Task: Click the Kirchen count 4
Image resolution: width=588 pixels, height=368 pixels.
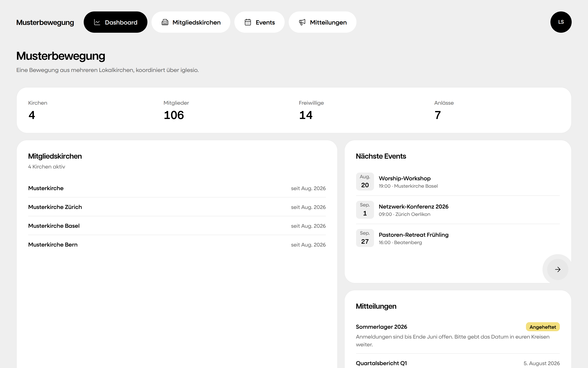Action: 32,115
